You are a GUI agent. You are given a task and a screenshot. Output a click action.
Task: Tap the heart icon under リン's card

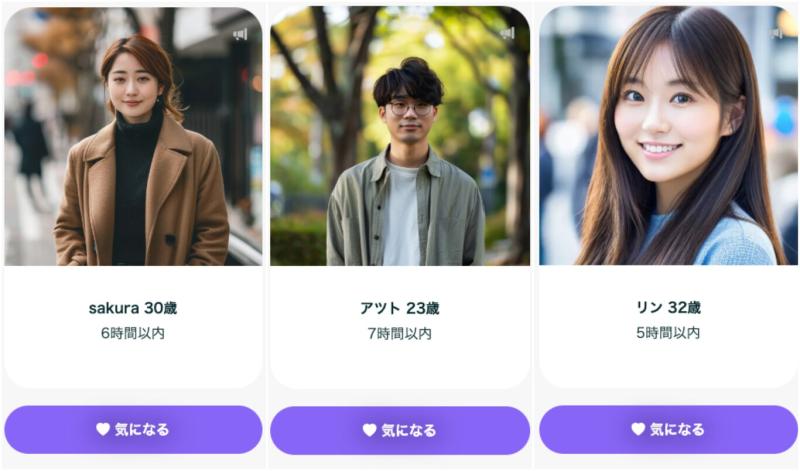[638, 429]
